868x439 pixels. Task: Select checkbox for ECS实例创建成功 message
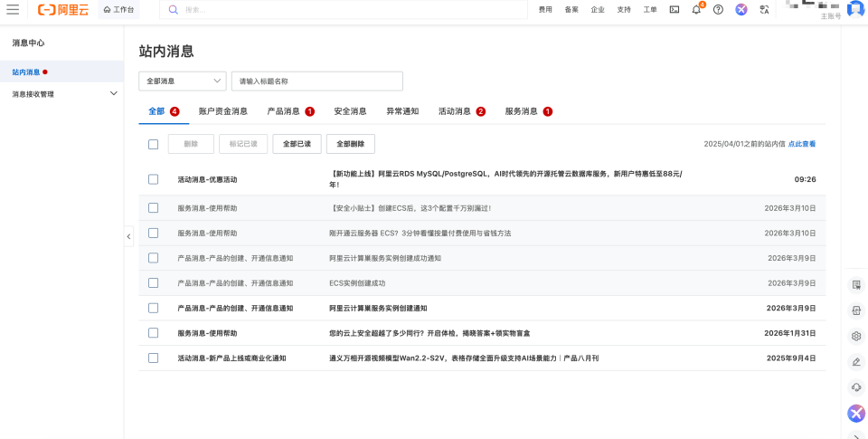[153, 283]
